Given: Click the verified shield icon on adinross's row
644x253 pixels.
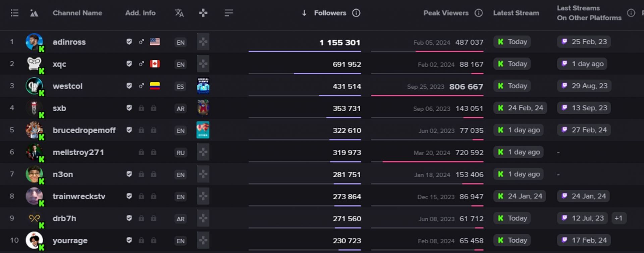Looking at the screenshot, I should [128, 42].
